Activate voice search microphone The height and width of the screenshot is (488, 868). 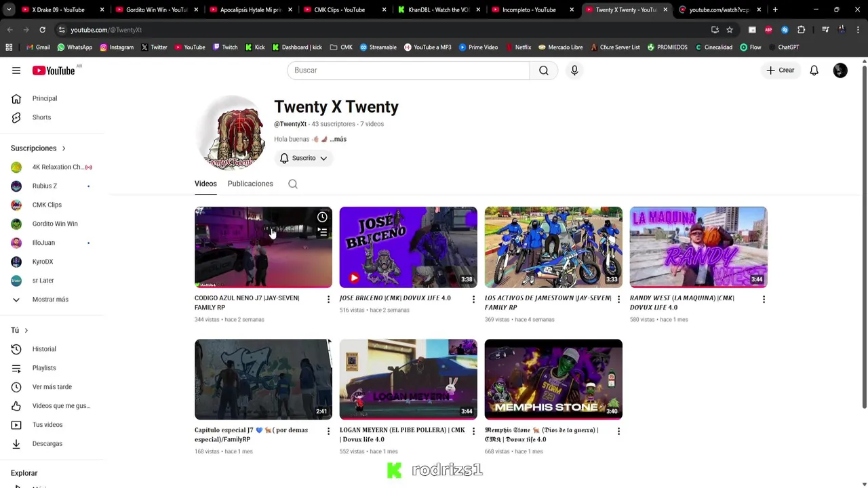(574, 70)
